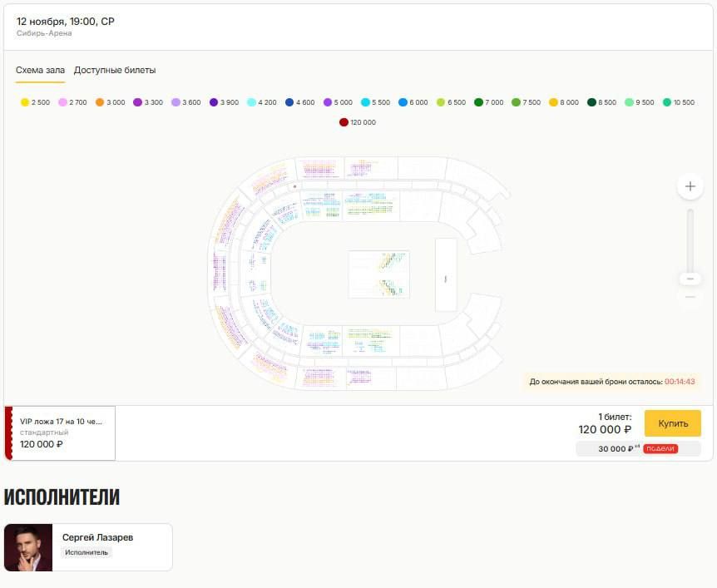Choose the 30 000 ₽ подели split payment
Screen dimensions: 717x588
coord(638,448)
